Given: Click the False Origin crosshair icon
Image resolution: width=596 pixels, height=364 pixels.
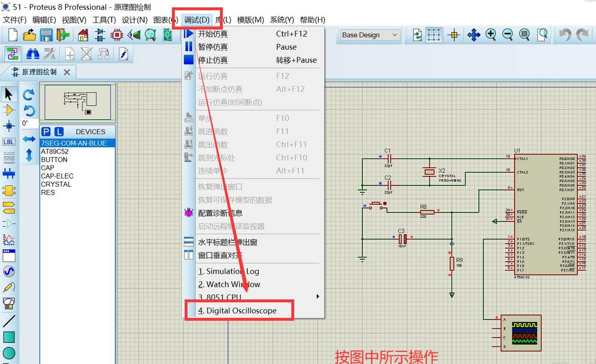Looking at the screenshot, I should click(454, 35).
